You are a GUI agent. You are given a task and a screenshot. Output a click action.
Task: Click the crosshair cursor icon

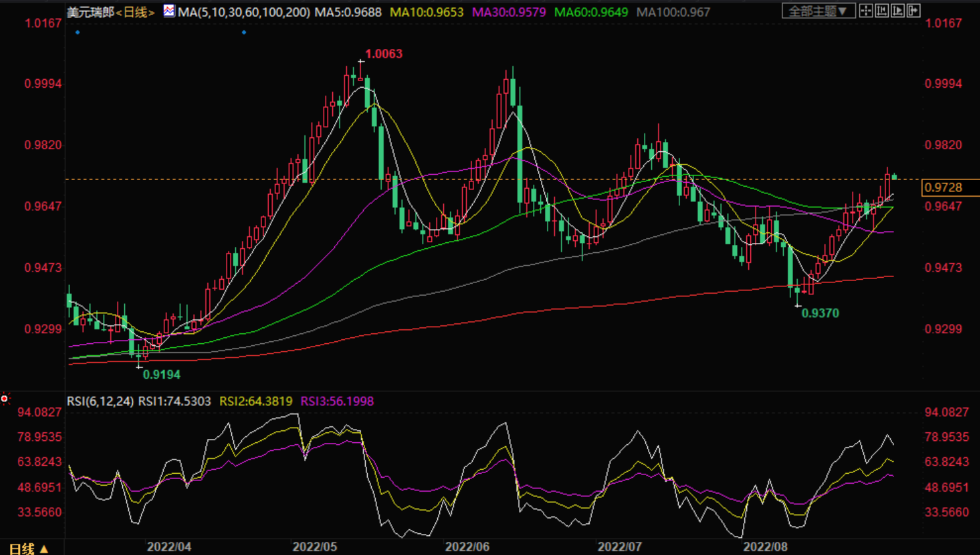tap(866, 11)
